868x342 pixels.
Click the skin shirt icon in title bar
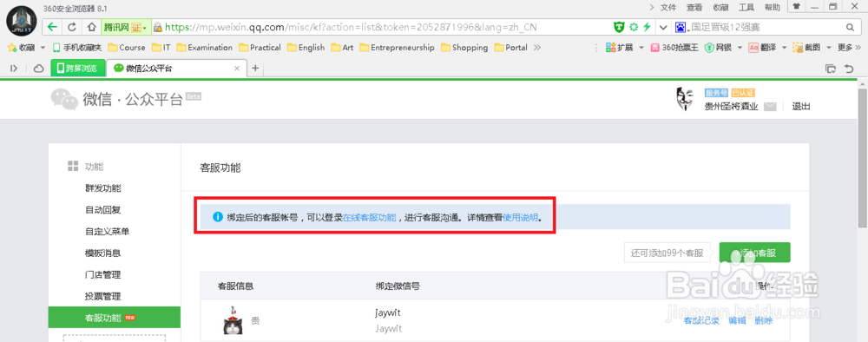pos(796,7)
